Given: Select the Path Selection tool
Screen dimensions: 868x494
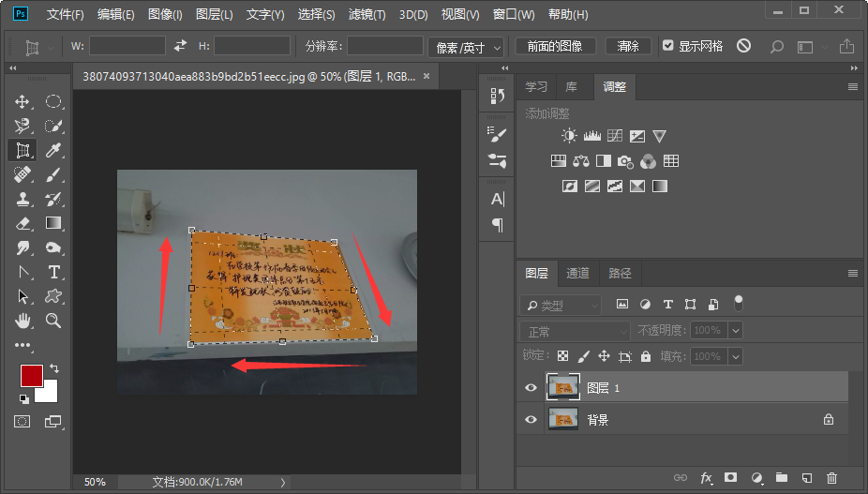Looking at the screenshot, I should (x=22, y=296).
